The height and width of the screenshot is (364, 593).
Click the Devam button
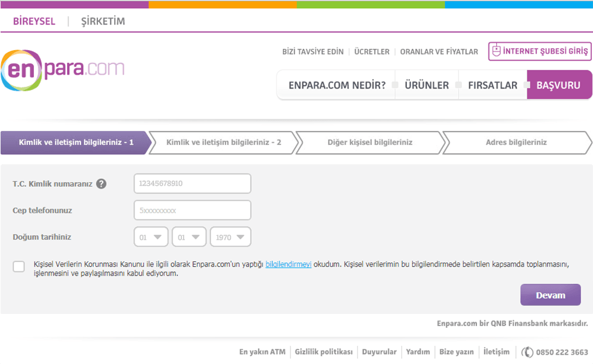pyautogui.click(x=550, y=295)
